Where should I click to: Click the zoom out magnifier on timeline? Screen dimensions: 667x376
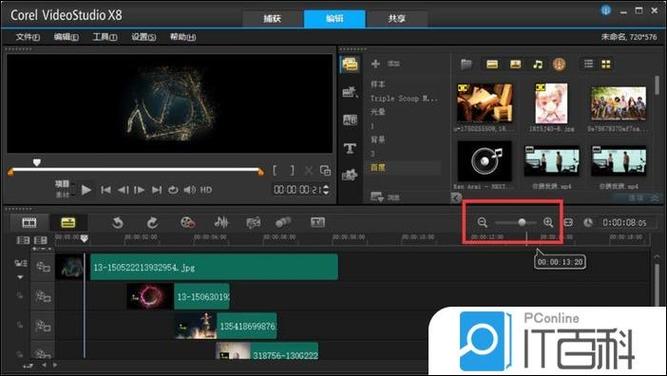pos(482,222)
